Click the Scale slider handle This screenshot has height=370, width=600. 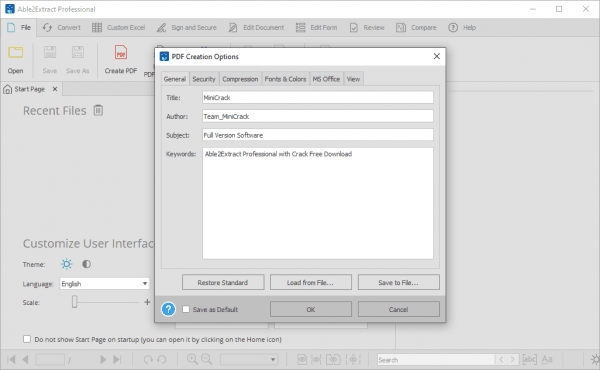75,302
